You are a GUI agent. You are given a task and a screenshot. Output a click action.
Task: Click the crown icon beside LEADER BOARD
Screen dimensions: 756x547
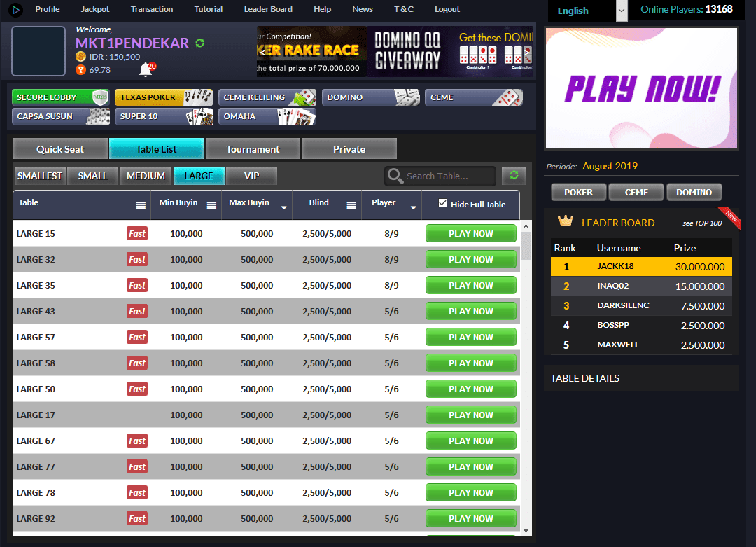click(x=566, y=221)
